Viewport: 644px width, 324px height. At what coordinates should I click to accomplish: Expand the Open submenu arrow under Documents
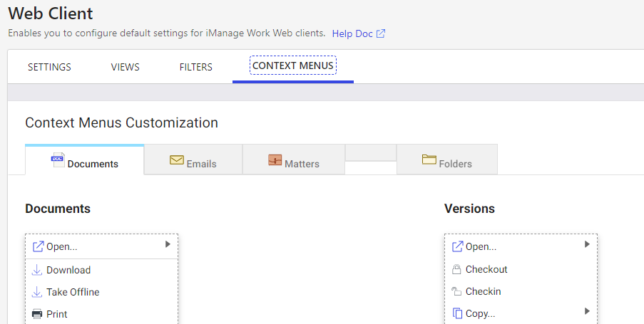click(168, 244)
